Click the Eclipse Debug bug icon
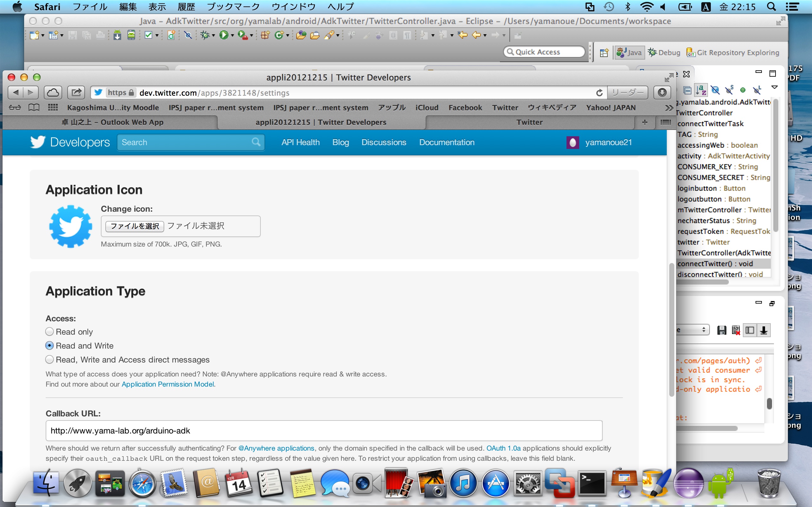 tap(205, 35)
